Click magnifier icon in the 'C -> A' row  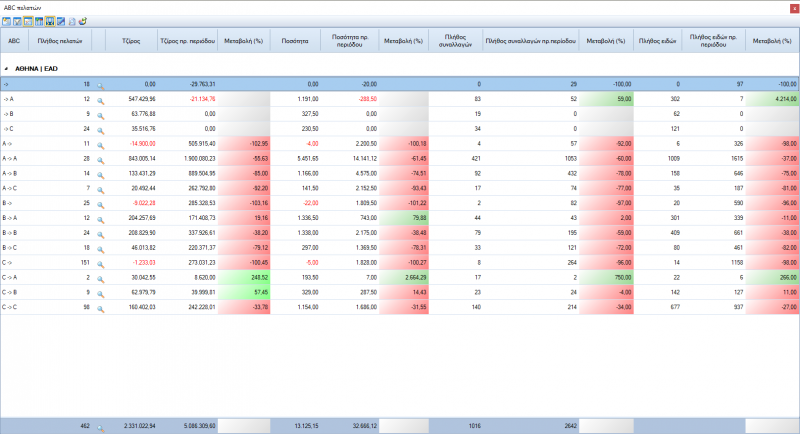(x=101, y=279)
